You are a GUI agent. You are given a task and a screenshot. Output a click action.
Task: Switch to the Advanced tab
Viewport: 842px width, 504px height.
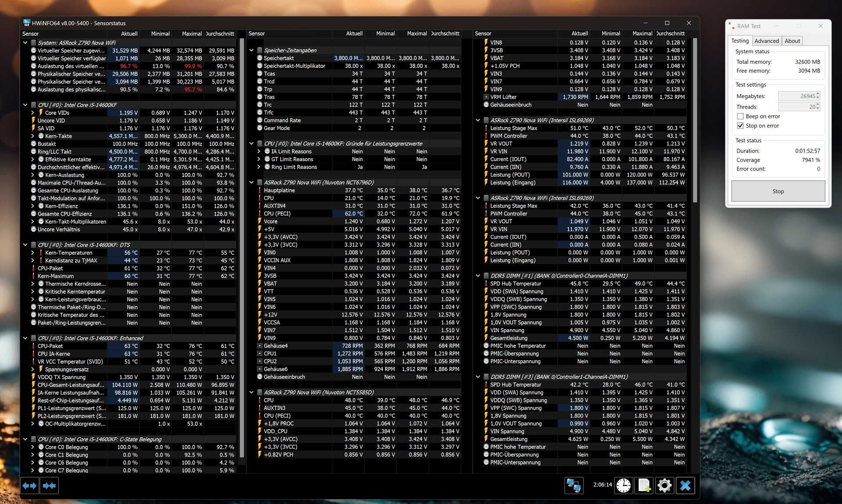click(766, 41)
